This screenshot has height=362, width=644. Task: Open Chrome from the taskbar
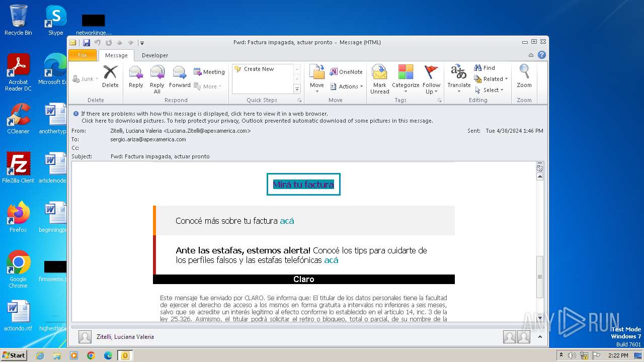tap(91, 355)
